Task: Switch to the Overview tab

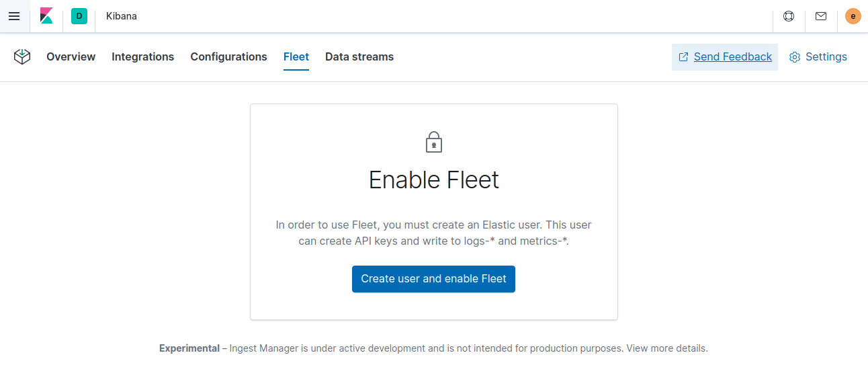Action: click(71, 56)
